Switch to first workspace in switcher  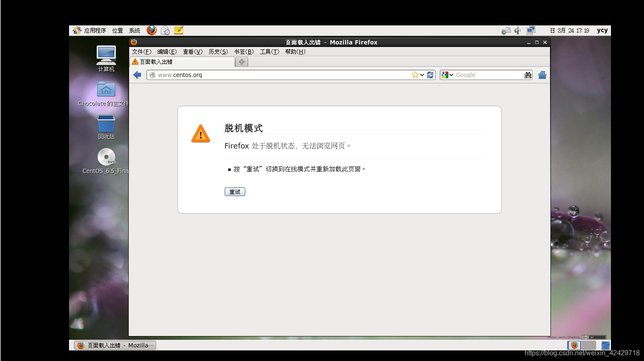click(x=574, y=345)
